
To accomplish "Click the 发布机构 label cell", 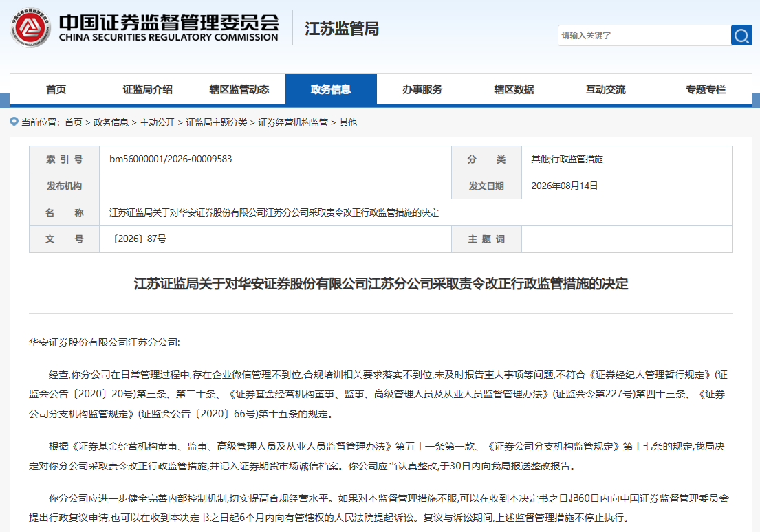I will (65, 186).
